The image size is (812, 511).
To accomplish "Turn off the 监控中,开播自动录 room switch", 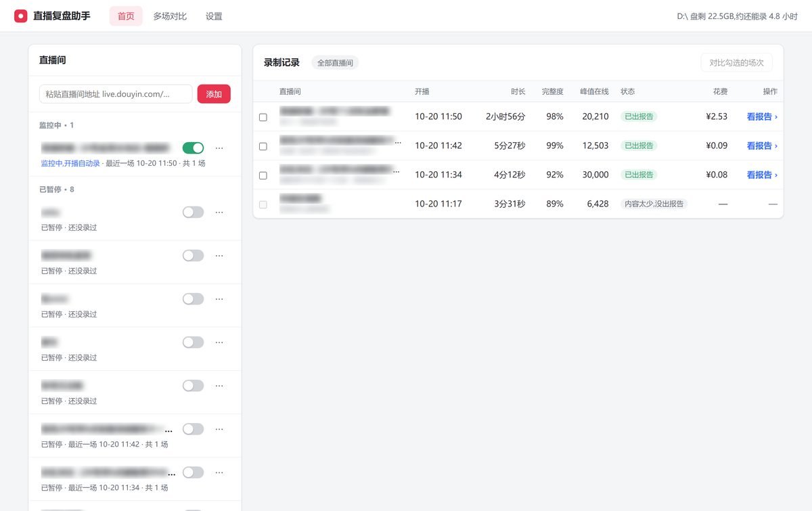I will coord(193,148).
